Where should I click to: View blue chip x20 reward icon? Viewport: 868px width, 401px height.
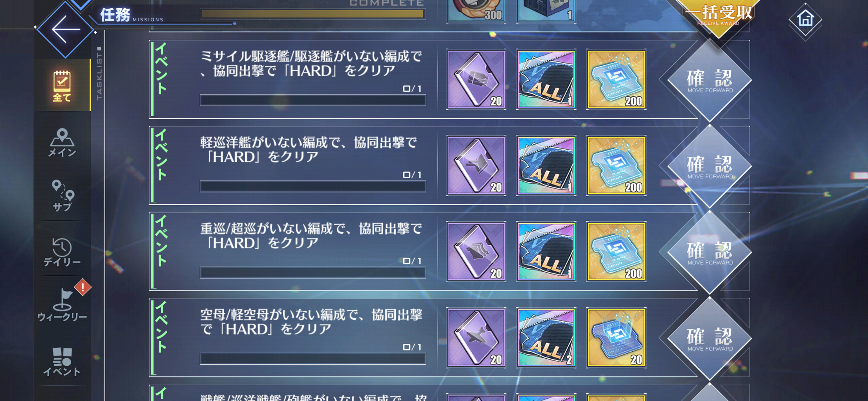click(x=616, y=338)
